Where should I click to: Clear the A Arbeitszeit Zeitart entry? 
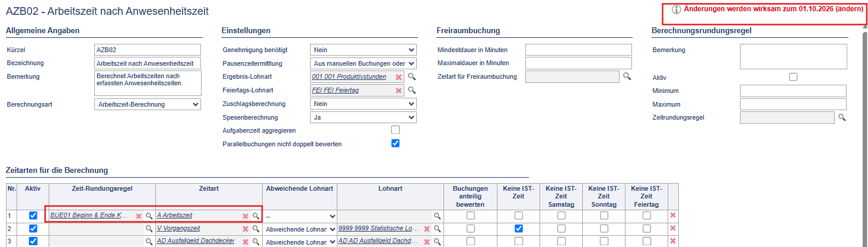click(x=245, y=216)
